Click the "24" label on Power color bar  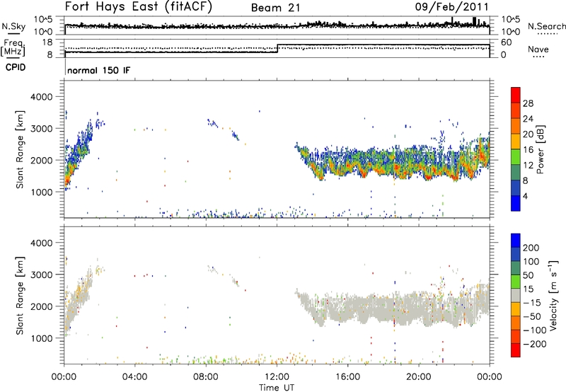tap(528, 119)
